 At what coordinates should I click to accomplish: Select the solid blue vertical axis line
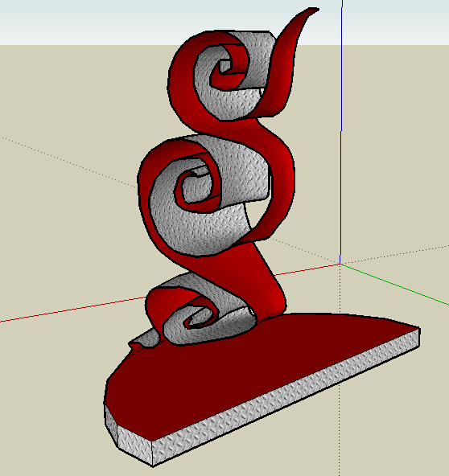click(341, 132)
